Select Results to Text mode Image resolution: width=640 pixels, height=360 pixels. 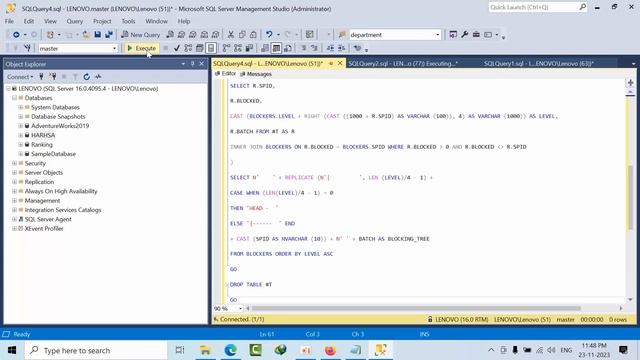tap(264, 48)
